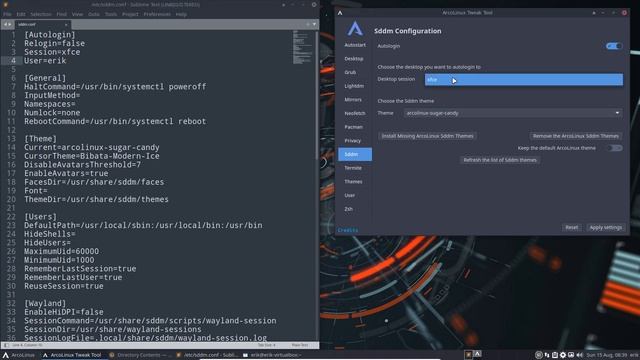Open the Project menu in Sublime
Viewport: 640px width, 360px height.
tap(130, 14)
